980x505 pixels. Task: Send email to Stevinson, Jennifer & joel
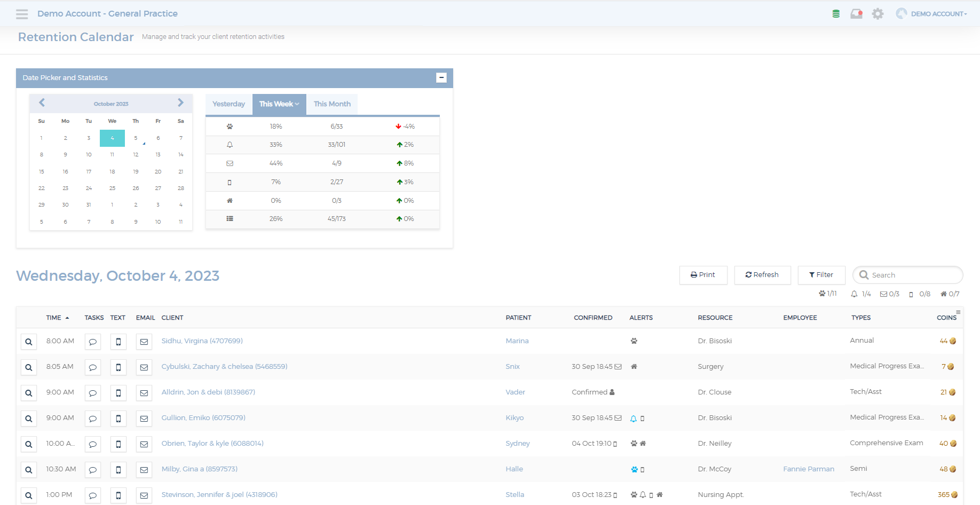pyautogui.click(x=144, y=495)
